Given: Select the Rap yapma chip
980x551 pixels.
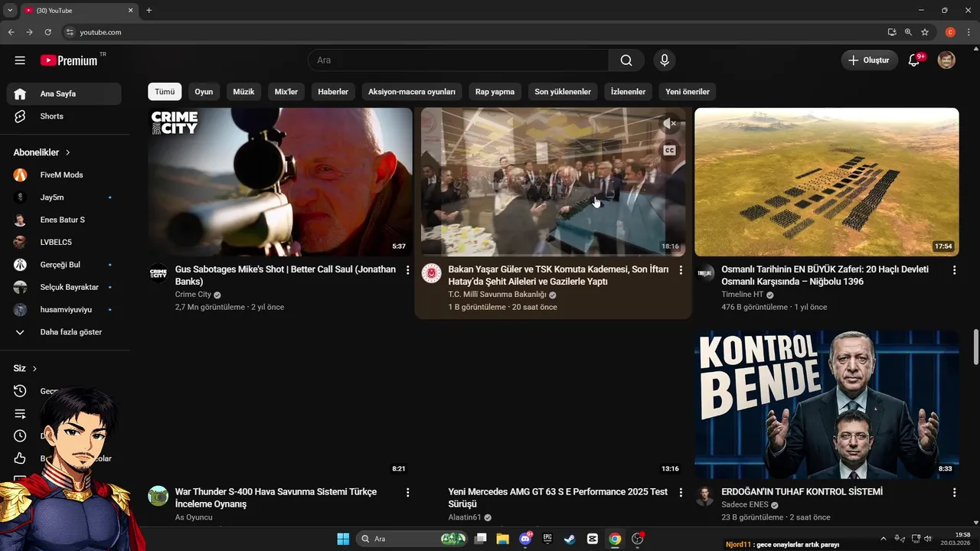Looking at the screenshot, I should click(495, 92).
